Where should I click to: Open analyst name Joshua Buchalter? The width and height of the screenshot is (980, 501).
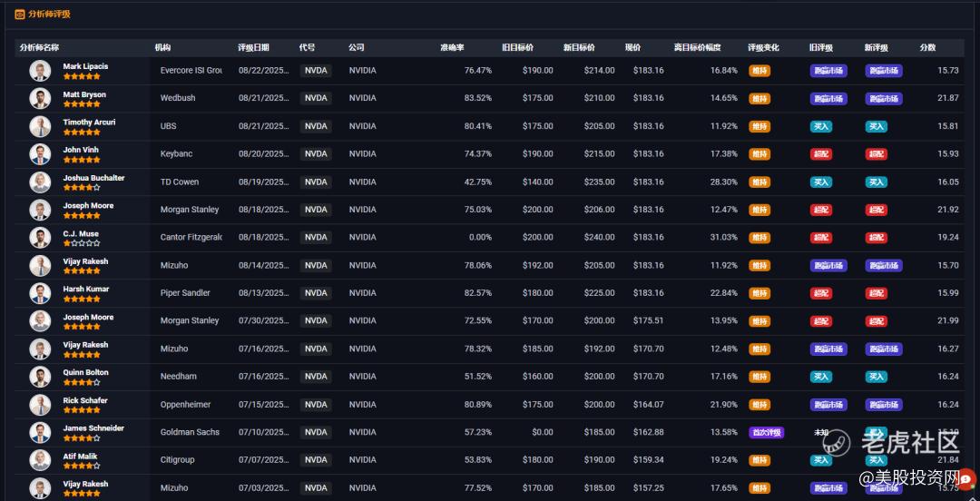pyautogui.click(x=93, y=178)
